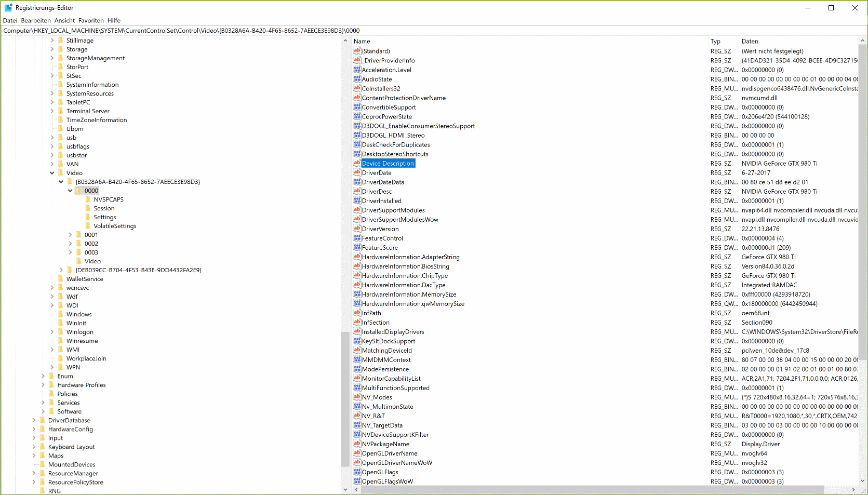Click the values pane horizontal scrollbar
Viewport: 868px width, 495px height.
tap(587, 490)
